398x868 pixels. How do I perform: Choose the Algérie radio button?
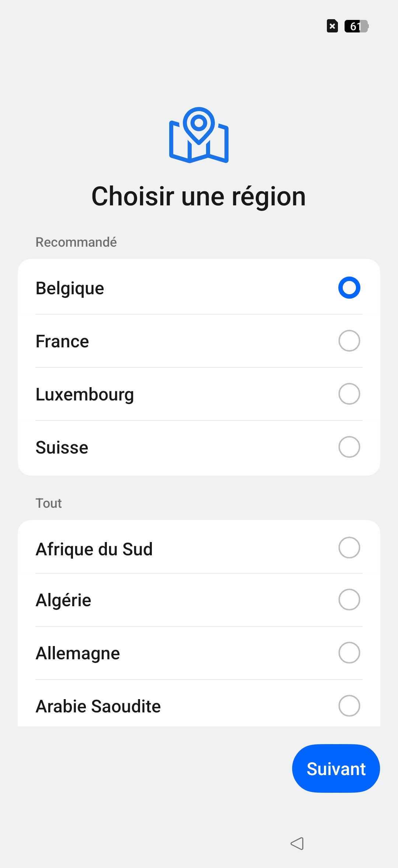tap(349, 600)
